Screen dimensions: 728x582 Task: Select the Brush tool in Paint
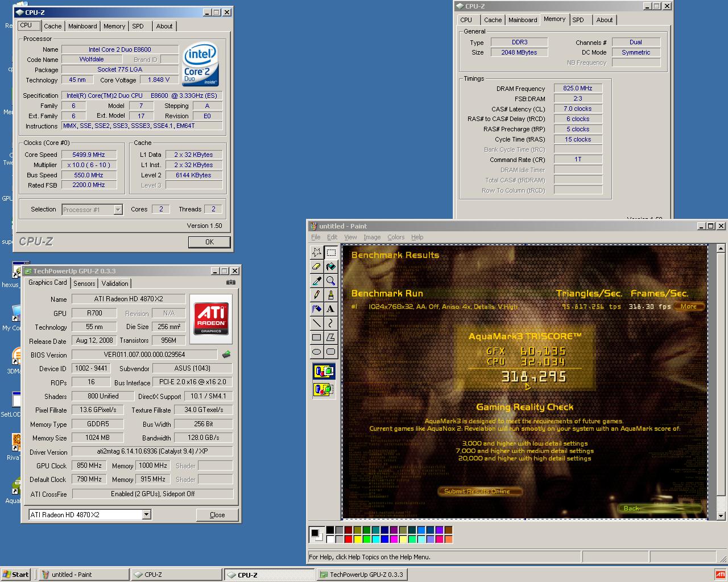pyautogui.click(x=331, y=294)
